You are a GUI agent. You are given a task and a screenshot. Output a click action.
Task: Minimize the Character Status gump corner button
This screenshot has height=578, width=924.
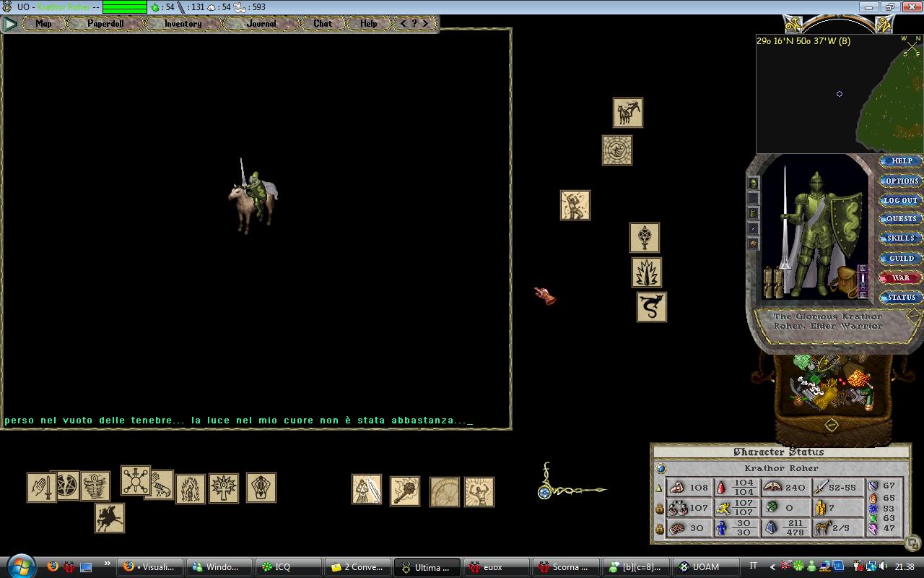pos(912,543)
